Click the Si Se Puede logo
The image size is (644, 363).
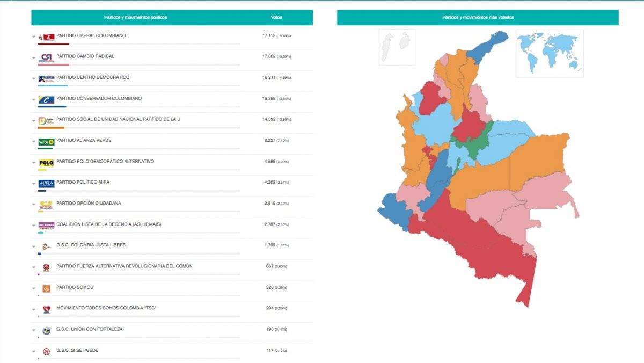46,351
